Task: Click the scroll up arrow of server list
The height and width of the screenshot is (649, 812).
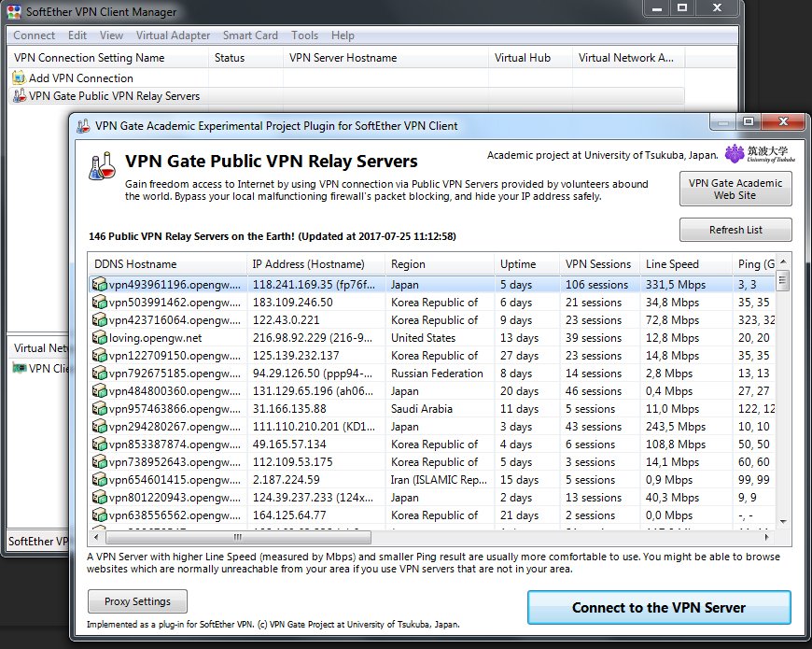Action: coord(782,261)
